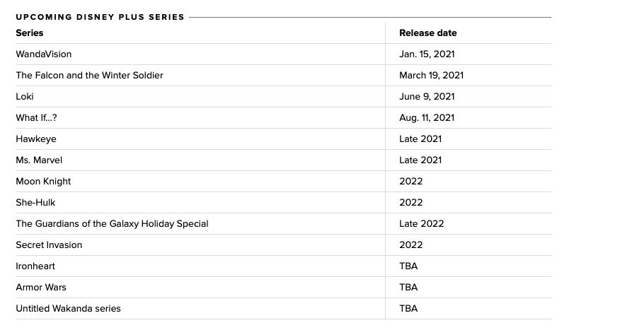Click the What If...? series entry
The height and width of the screenshot is (330, 644).
point(37,118)
